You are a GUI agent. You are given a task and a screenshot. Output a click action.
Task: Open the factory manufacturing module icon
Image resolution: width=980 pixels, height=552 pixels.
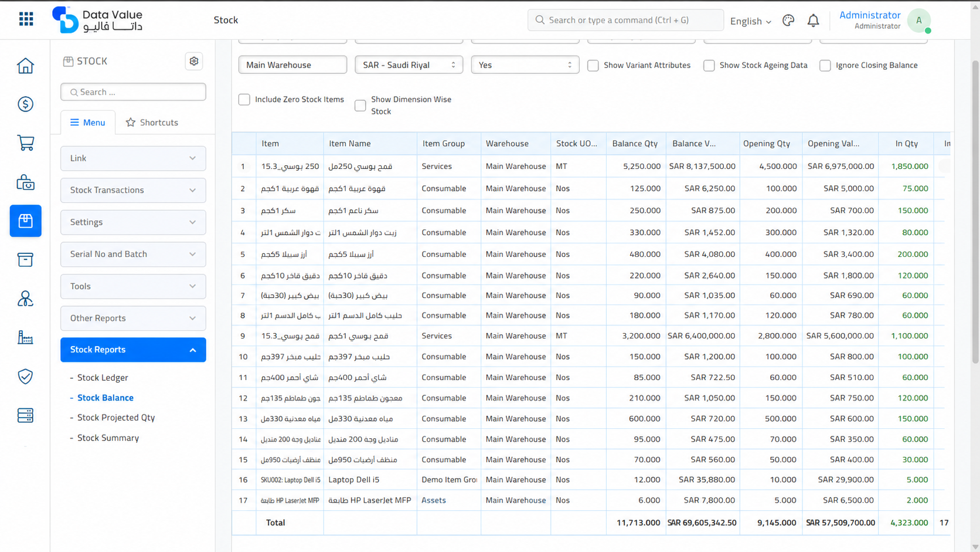pyautogui.click(x=25, y=337)
